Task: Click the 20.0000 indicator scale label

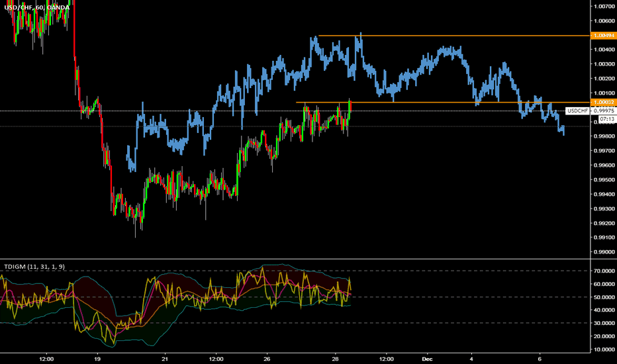Action: 604,336
